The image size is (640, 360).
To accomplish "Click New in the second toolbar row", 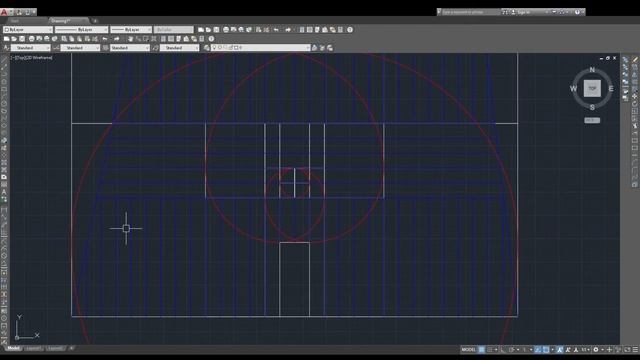I will (x=6, y=39).
